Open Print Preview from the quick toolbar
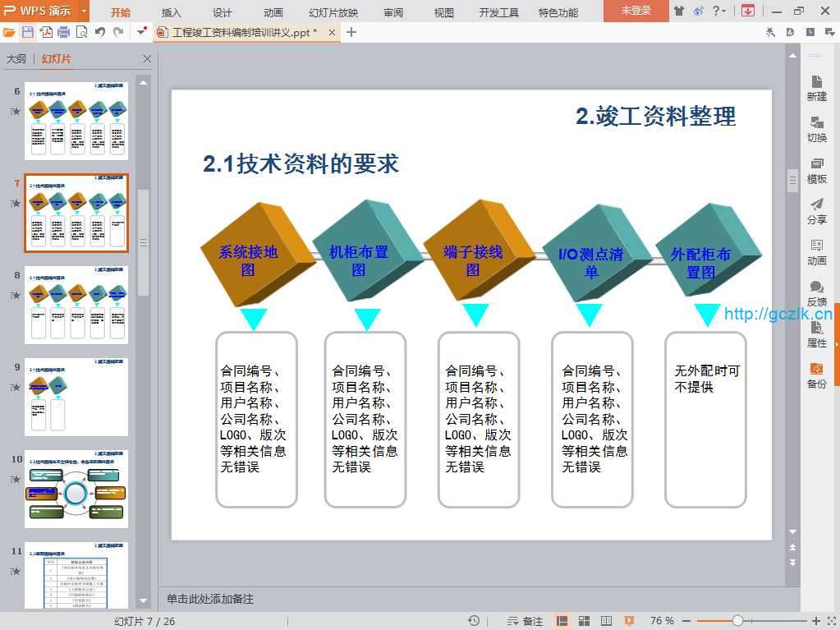Screen dimensions: 840x630 click(x=81, y=32)
